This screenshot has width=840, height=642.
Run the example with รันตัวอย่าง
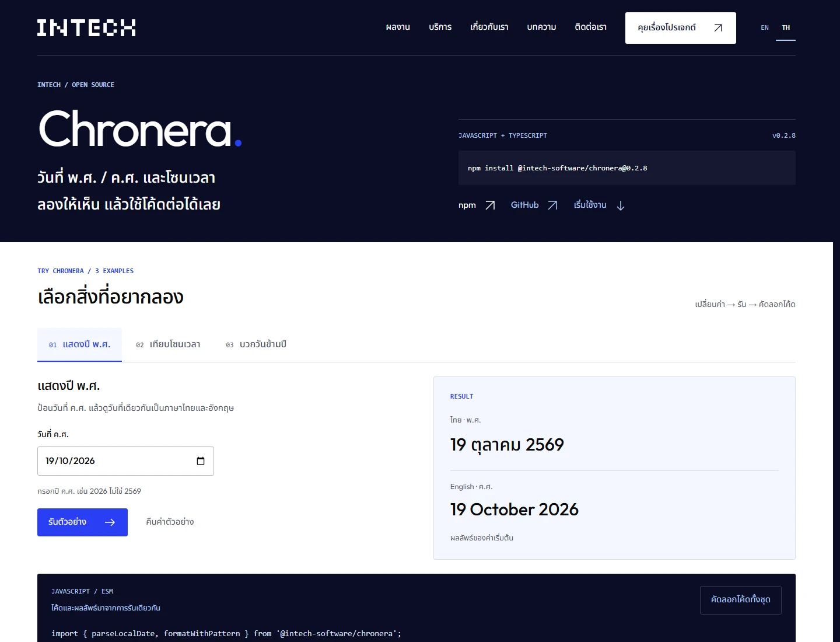point(82,522)
